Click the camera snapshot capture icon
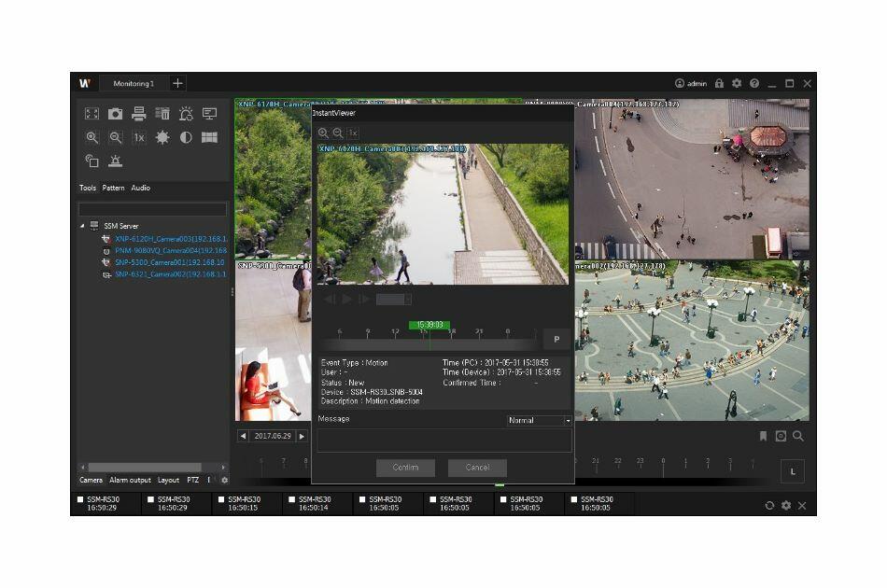Screen dimensions: 887x588 pos(115,114)
